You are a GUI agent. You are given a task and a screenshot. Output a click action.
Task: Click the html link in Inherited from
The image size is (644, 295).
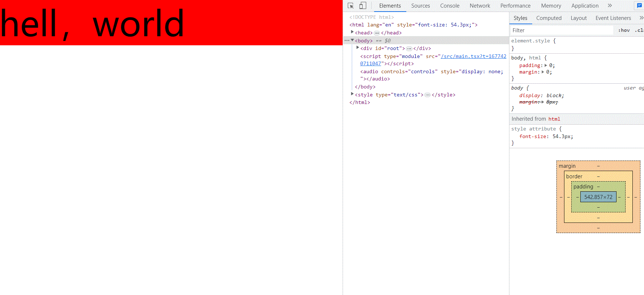pyautogui.click(x=554, y=119)
